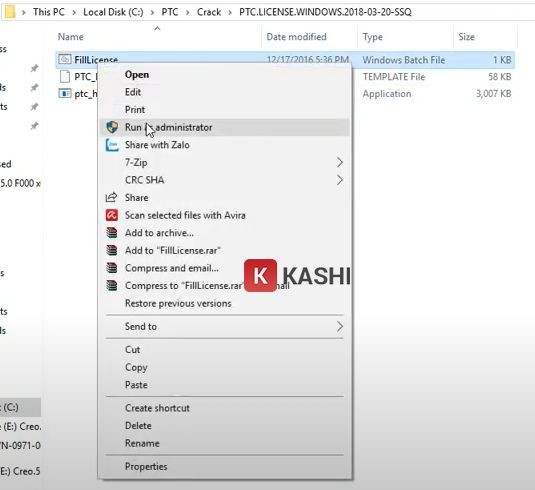
Task: Choose Delete from the context menu
Action: pyautogui.click(x=225, y=426)
